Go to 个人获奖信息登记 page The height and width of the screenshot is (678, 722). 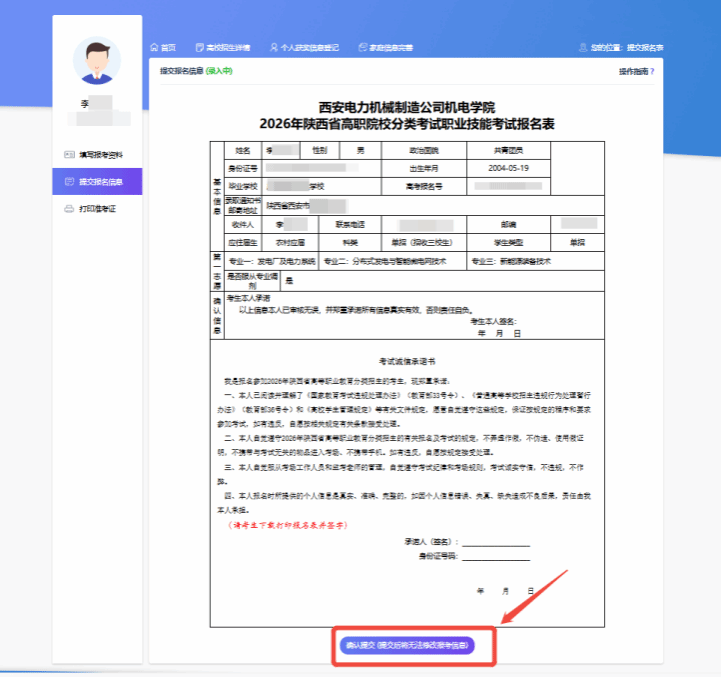[309, 47]
